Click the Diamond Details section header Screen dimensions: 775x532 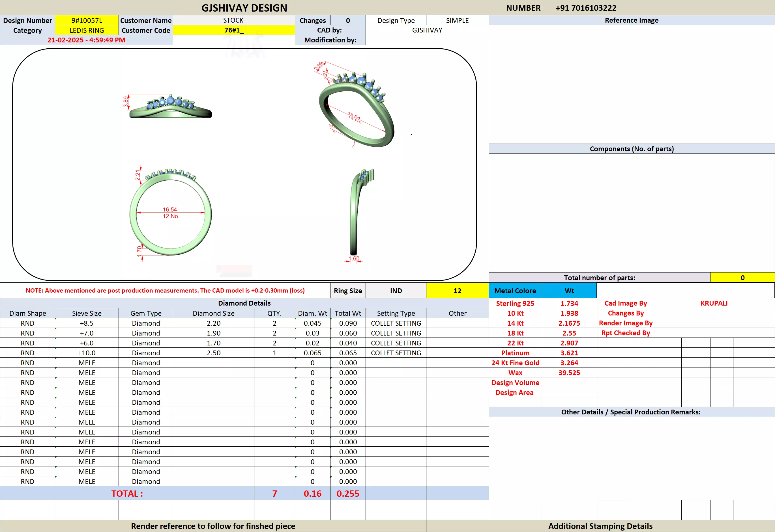[244, 303]
